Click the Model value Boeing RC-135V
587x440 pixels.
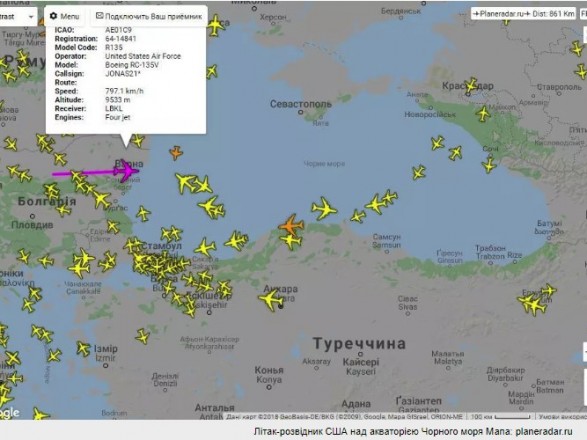click(x=132, y=65)
